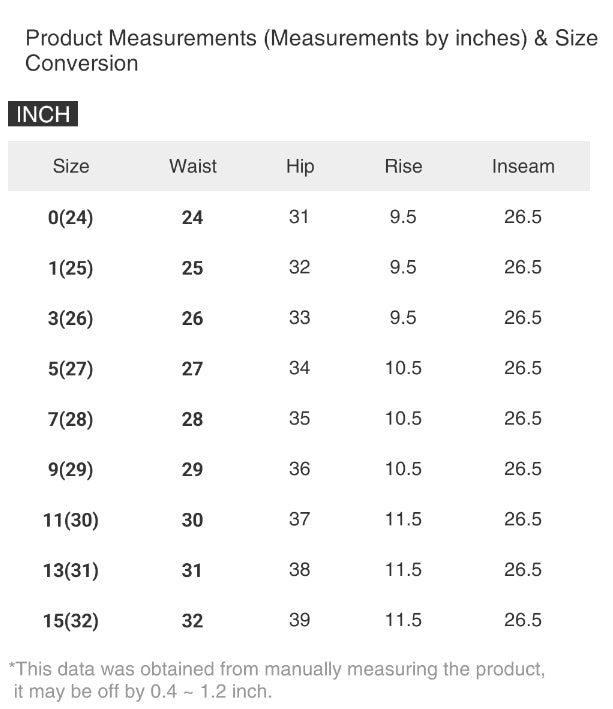
Task: Select size 11(30) row label
Action: [x=71, y=520]
